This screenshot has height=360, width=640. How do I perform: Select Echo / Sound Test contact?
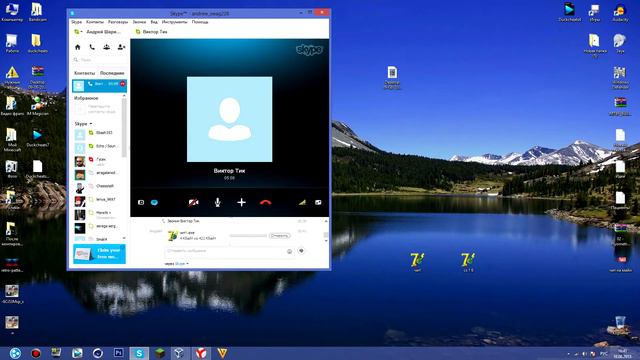[x=98, y=146]
